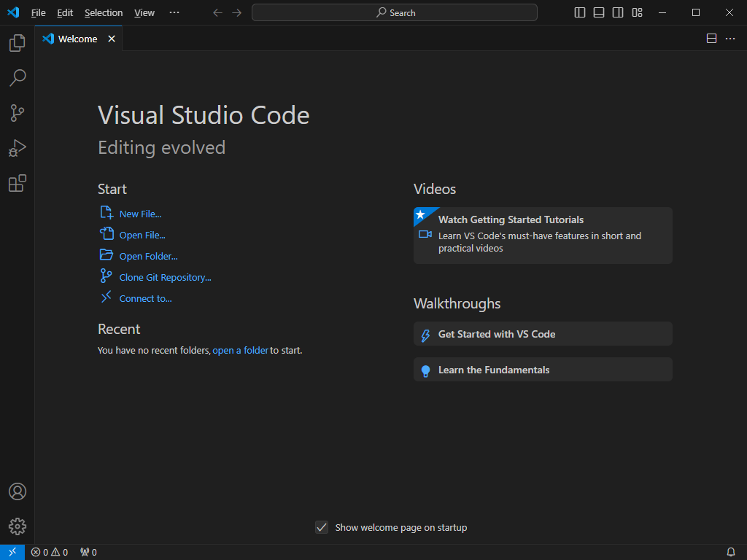Click the New File... link

[x=140, y=214]
